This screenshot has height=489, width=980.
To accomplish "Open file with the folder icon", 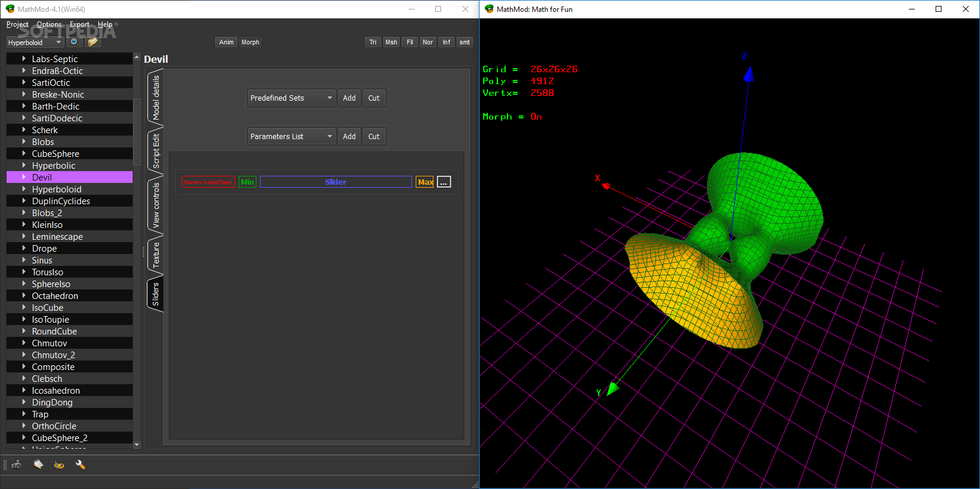I will (x=93, y=42).
